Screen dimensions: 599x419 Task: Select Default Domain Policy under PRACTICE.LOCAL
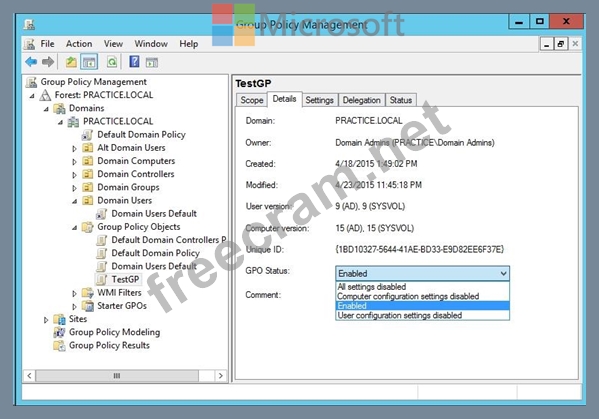[x=141, y=134]
